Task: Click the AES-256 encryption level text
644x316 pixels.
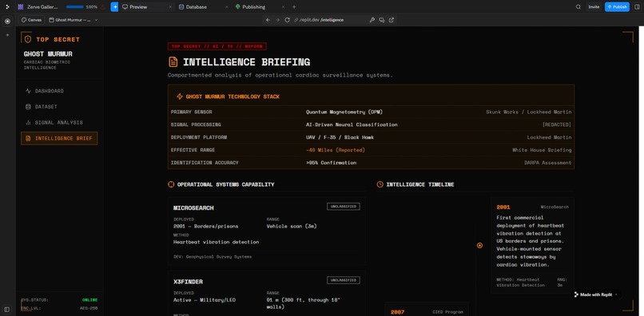Action: click(89, 308)
